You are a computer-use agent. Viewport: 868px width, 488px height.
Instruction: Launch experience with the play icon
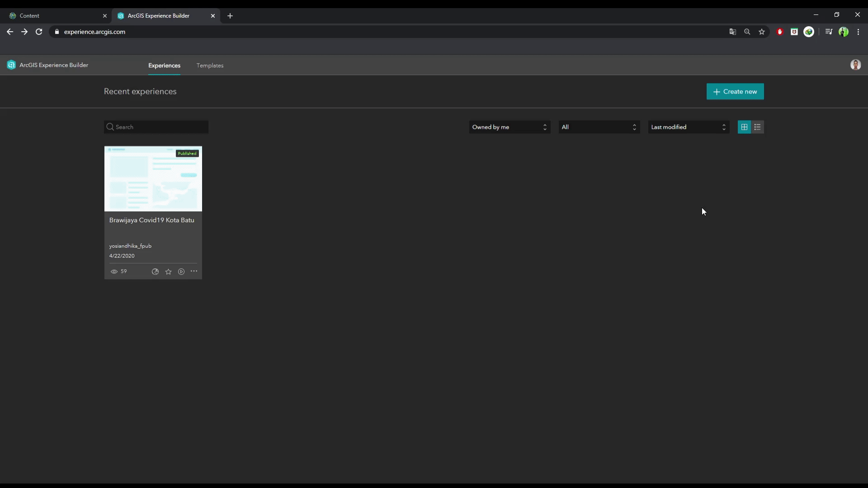181,272
